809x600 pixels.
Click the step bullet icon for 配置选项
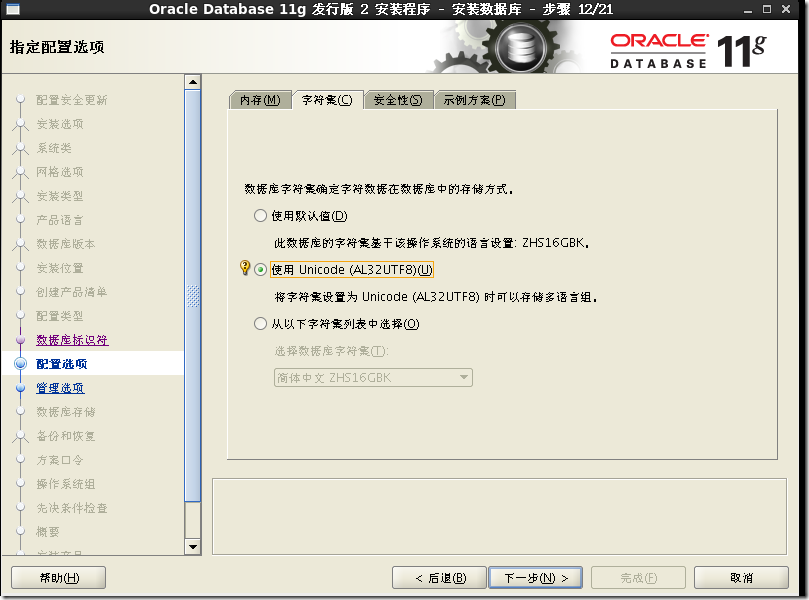tap(21, 364)
